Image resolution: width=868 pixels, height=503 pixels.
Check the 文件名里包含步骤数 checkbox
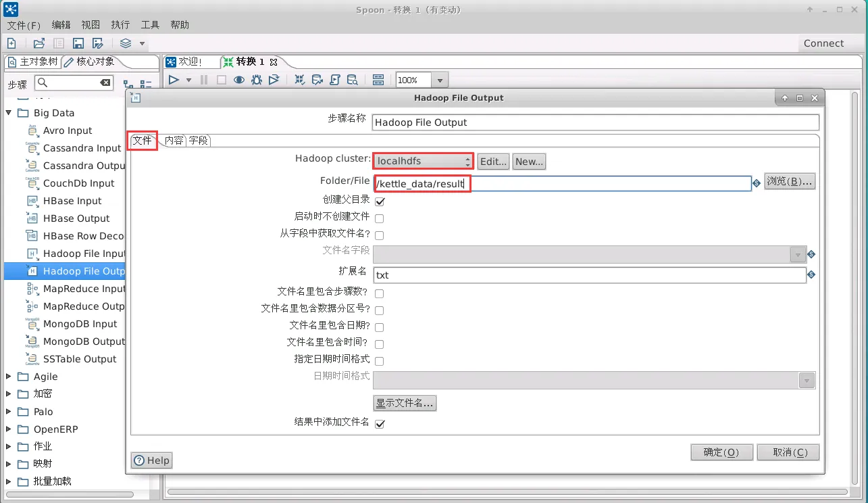[380, 294]
